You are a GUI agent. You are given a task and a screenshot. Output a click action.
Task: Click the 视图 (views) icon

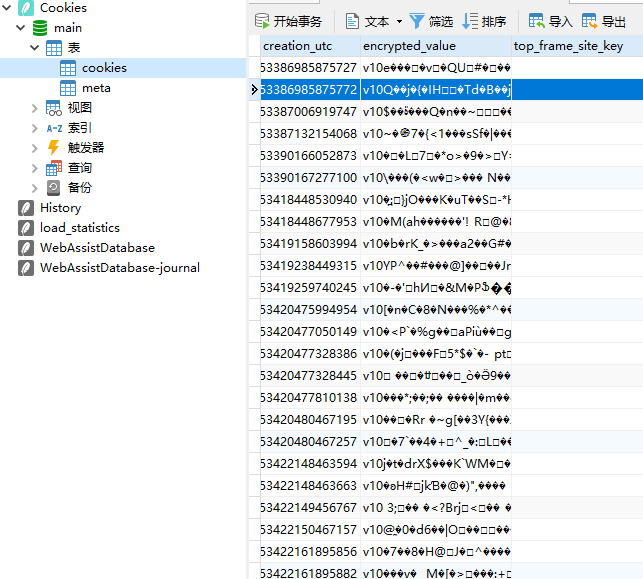[x=54, y=108]
